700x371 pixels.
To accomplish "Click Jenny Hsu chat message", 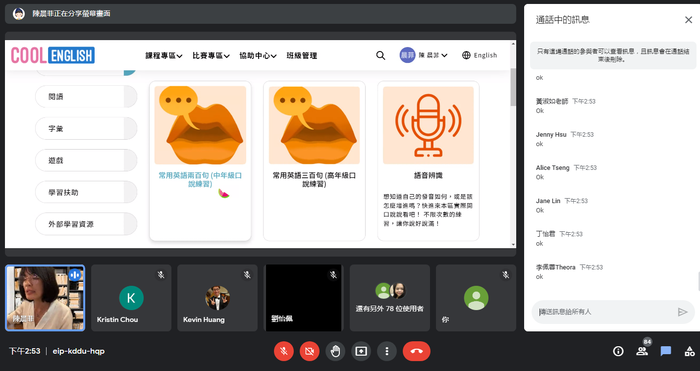I will (565, 139).
